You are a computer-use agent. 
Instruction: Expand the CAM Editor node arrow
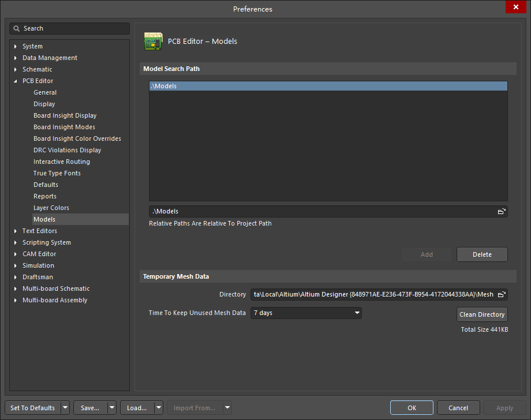(x=15, y=254)
